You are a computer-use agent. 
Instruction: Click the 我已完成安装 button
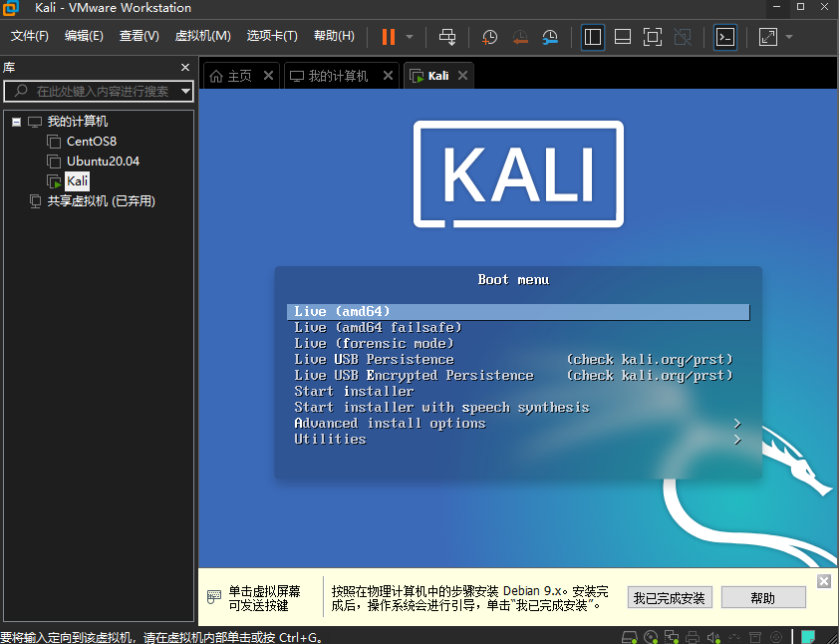click(x=670, y=598)
